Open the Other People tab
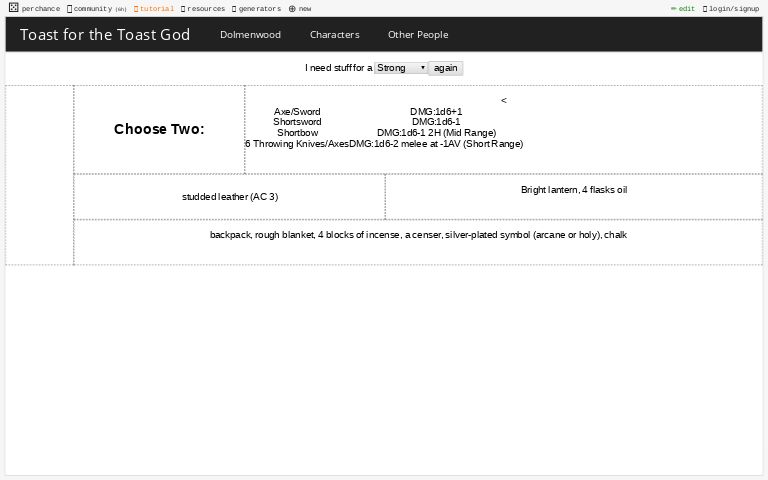Image resolution: width=768 pixels, height=480 pixels. [418, 35]
